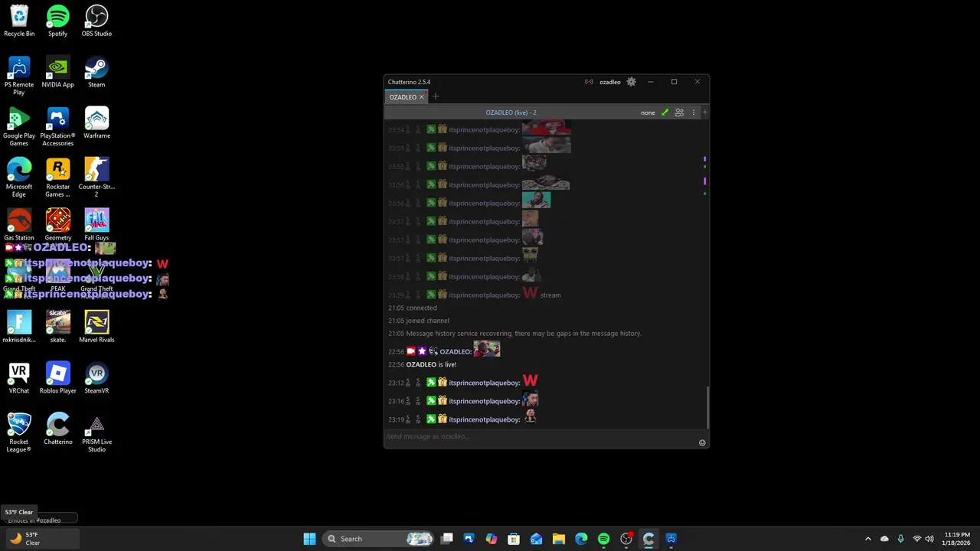
Task: Open Spotify desktop shortcut
Action: tap(58, 21)
